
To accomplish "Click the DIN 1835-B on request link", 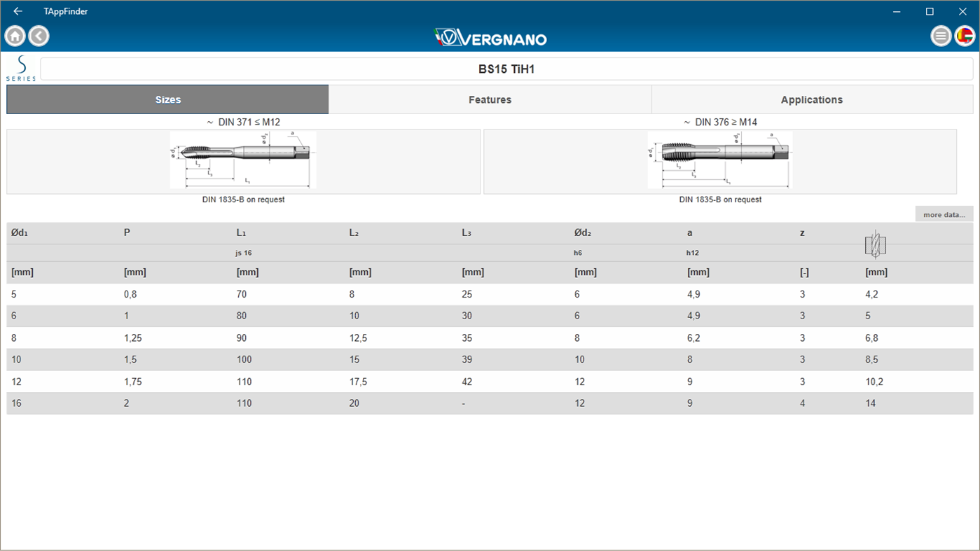I will click(242, 199).
